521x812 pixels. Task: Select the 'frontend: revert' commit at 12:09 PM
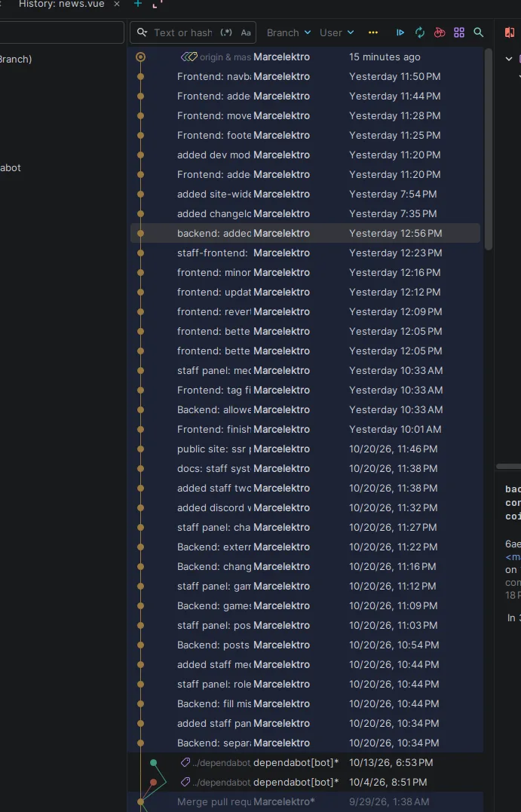click(305, 311)
